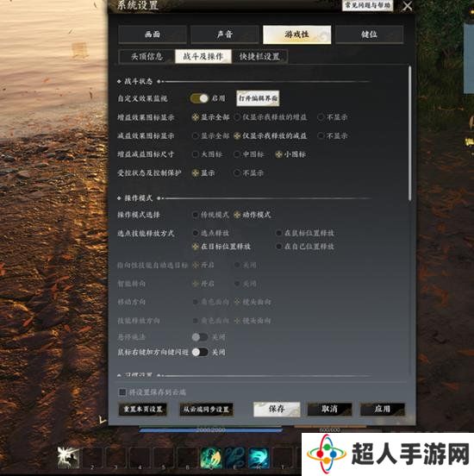474x476 pixels.
Task: Open the 头顶信息 sub-tab
Action: [147, 56]
